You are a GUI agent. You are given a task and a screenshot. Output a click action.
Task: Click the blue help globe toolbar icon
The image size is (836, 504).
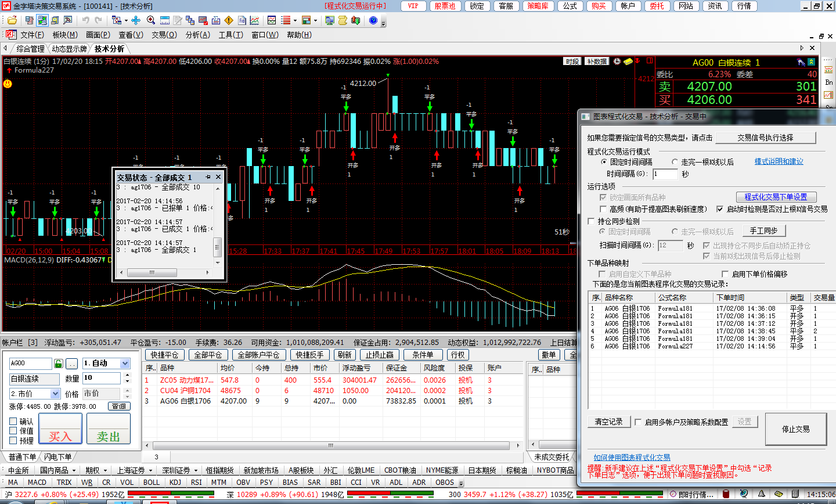(373, 20)
